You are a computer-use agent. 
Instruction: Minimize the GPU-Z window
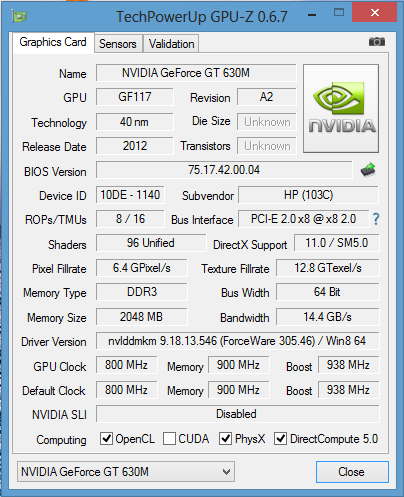coord(312,15)
